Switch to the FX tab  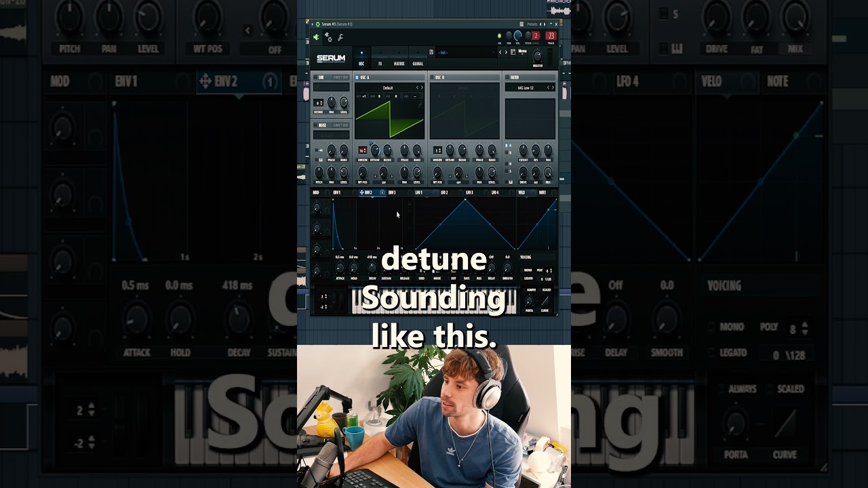[x=380, y=57]
